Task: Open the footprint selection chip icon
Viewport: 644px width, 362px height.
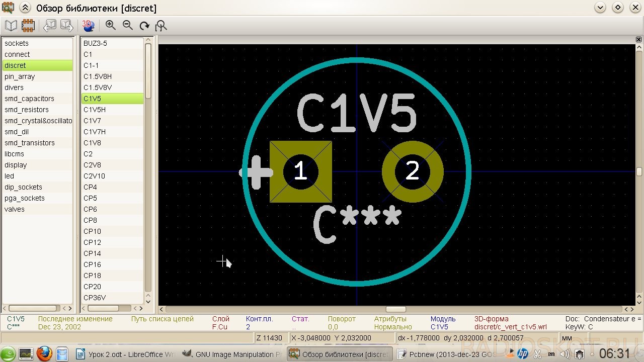Action: pos(28,25)
